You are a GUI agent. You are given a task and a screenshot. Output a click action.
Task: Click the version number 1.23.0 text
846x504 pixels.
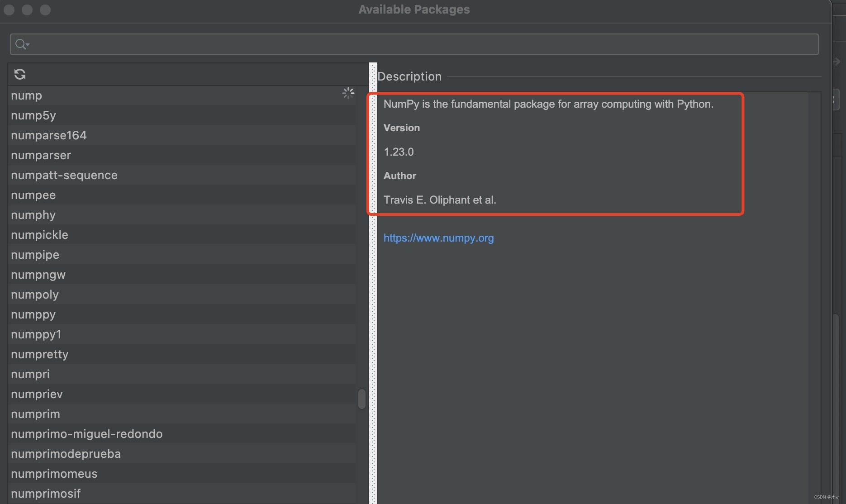pyautogui.click(x=399, y=152)
